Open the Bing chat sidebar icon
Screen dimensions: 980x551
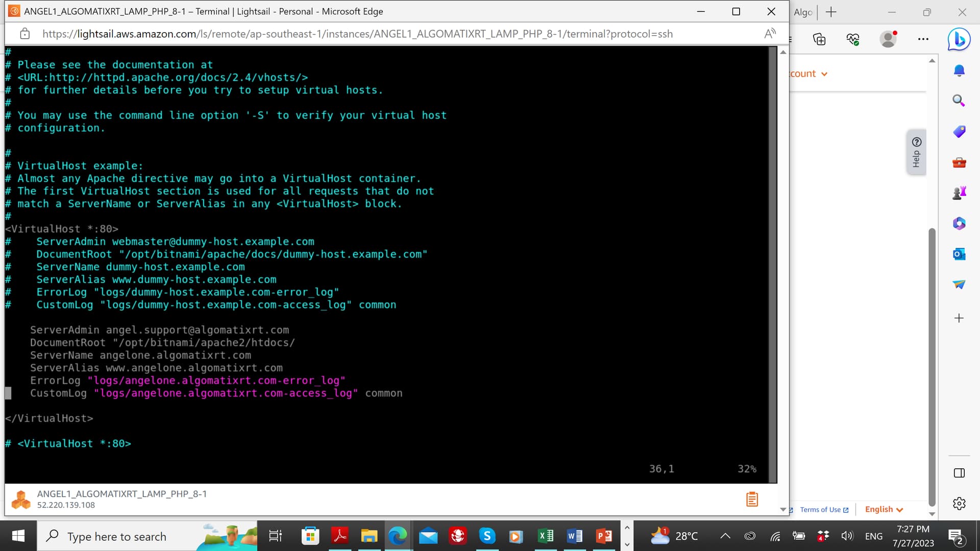[959, 39]
